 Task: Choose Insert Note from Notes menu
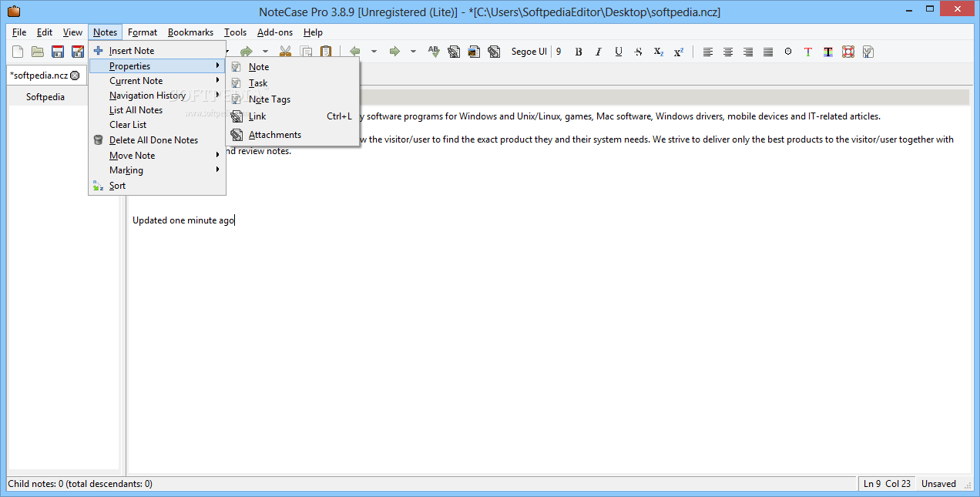click(x=157, y=51)
